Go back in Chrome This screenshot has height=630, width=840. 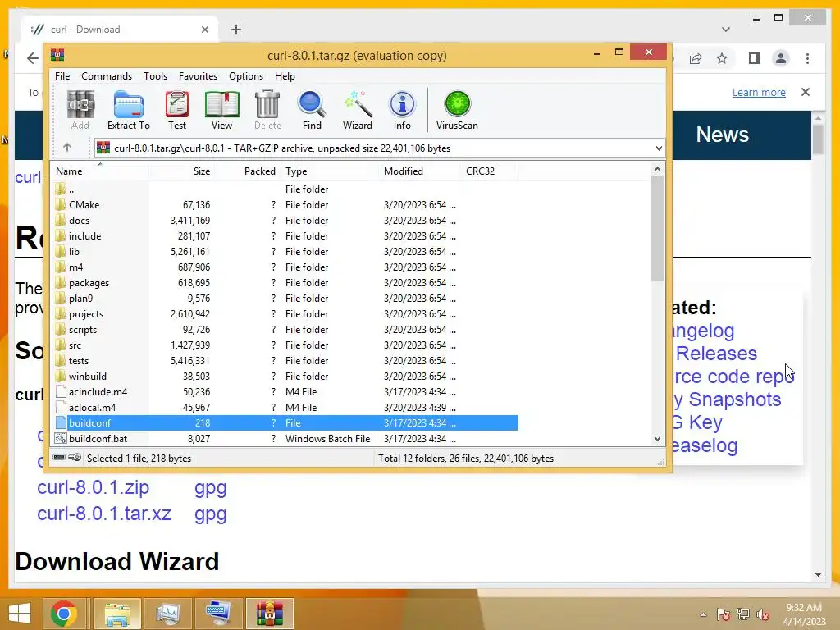click(x=33, y=58)
